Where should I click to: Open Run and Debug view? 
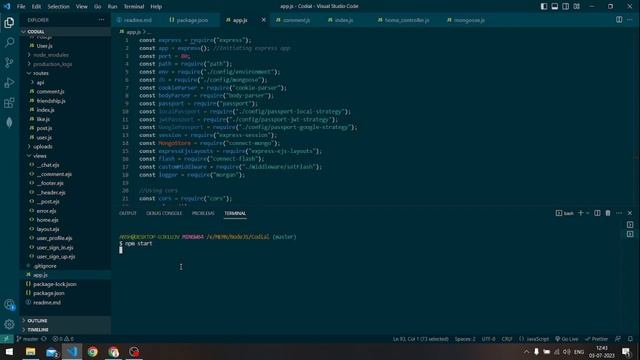[9, 82]
